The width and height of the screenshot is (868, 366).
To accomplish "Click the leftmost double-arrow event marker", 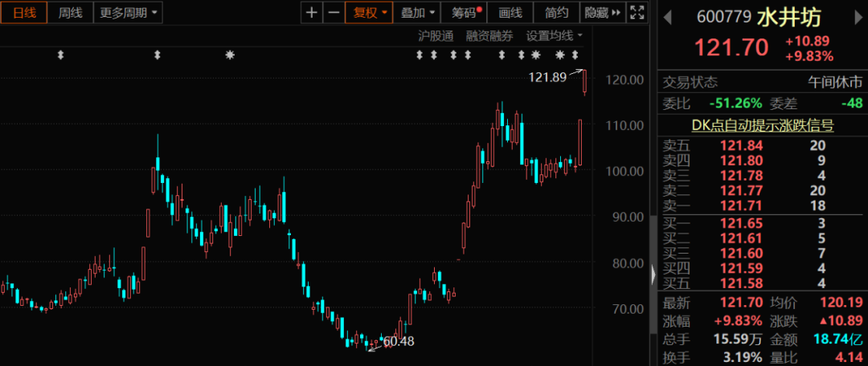I will pyautogui.click(x=60, y=55).
